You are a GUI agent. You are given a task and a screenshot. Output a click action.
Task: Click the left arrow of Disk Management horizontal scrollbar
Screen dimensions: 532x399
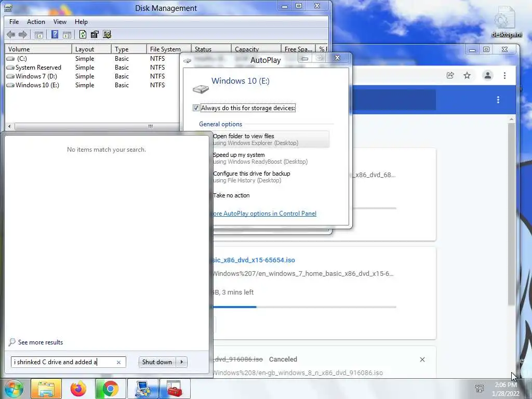pos(9,126)
